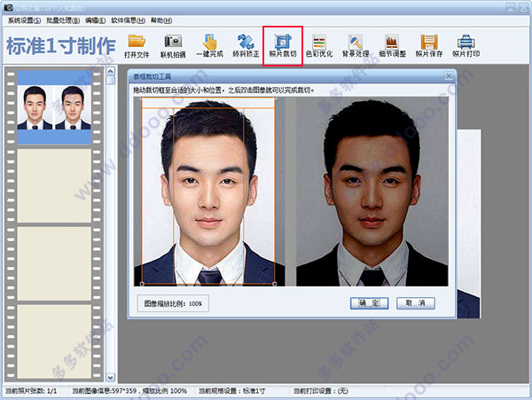The width and height of the screenshot is (532, 400).
Task: Cancel crop with 取消 button
Action: coord(416,303)
